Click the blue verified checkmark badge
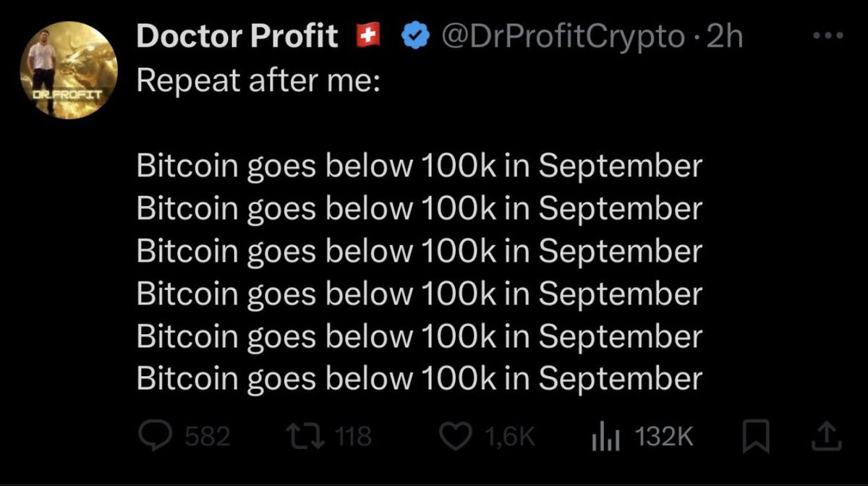The image size is (868, 486). [x=415, y=35]
